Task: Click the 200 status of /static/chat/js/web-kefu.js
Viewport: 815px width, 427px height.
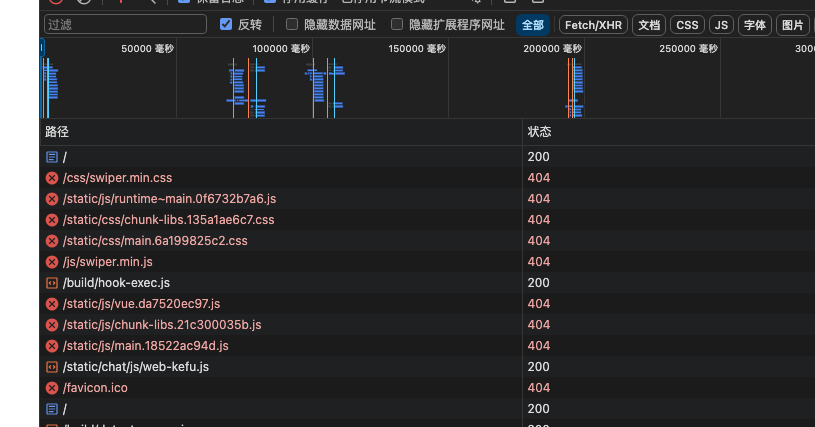Action: coord(538,367)
